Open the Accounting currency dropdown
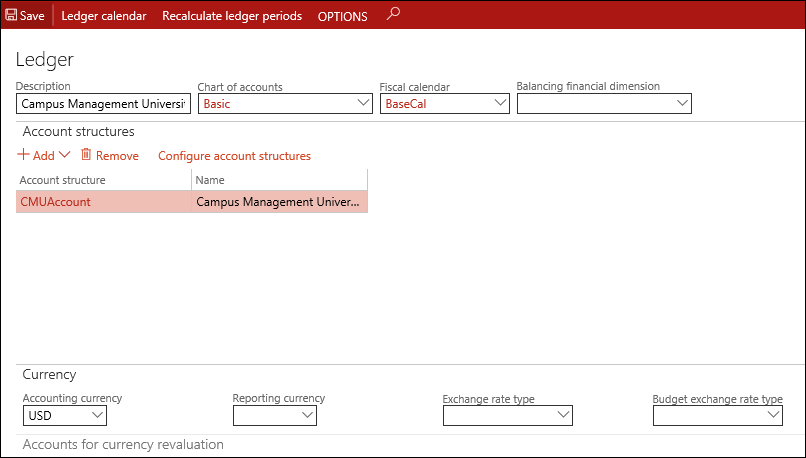 (97, 415)
